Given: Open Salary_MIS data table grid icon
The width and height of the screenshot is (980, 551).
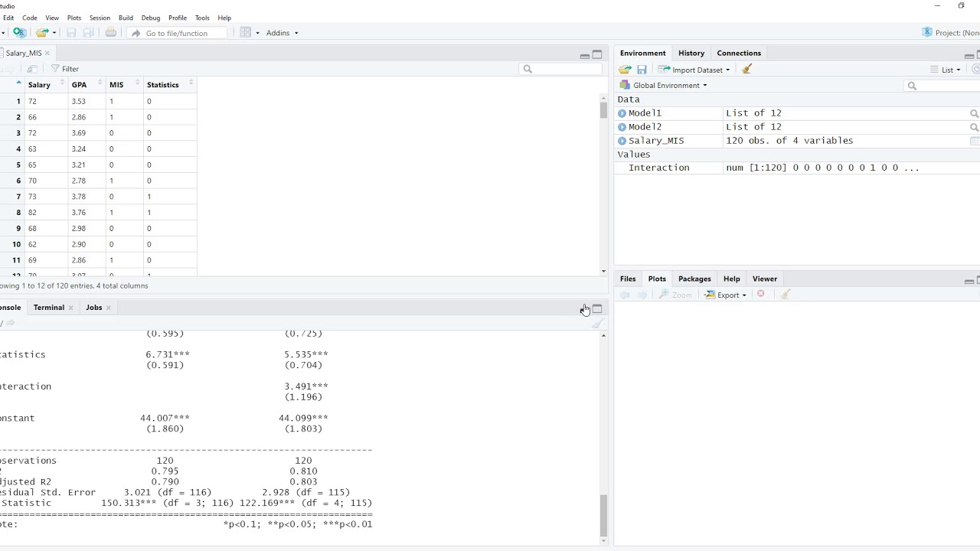Looking at the screenshot, I should (x=974, y=141).
